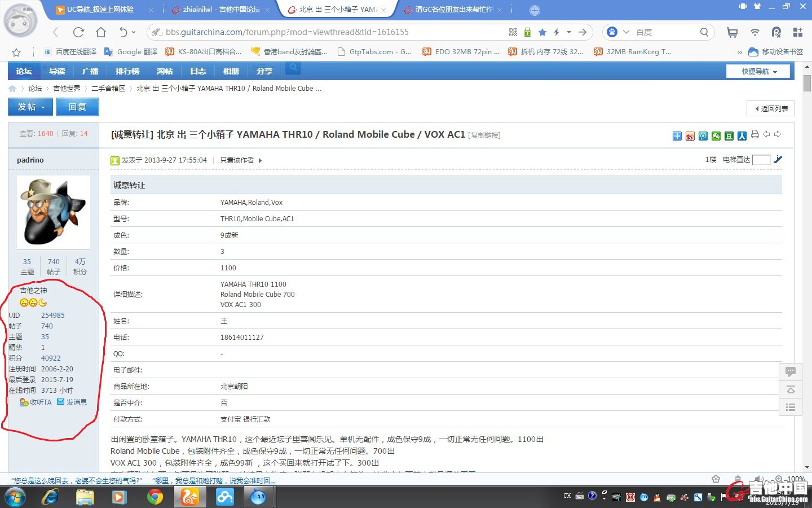812x508 pixels.
Task: Expand the 只看该作者 arrow
Action: pos(260,160)
